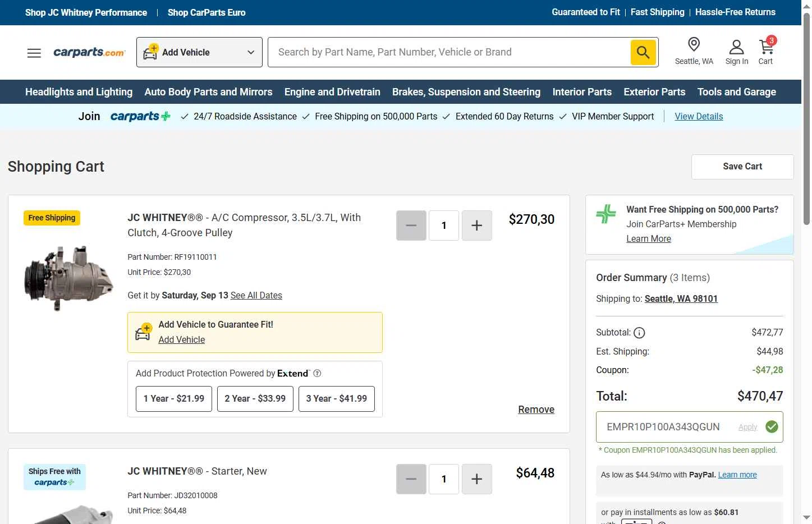Viewport: 812px width, 524px height.
Task: Decrease A/C Compressor quantity with minus button
Action: coord(411,226)
